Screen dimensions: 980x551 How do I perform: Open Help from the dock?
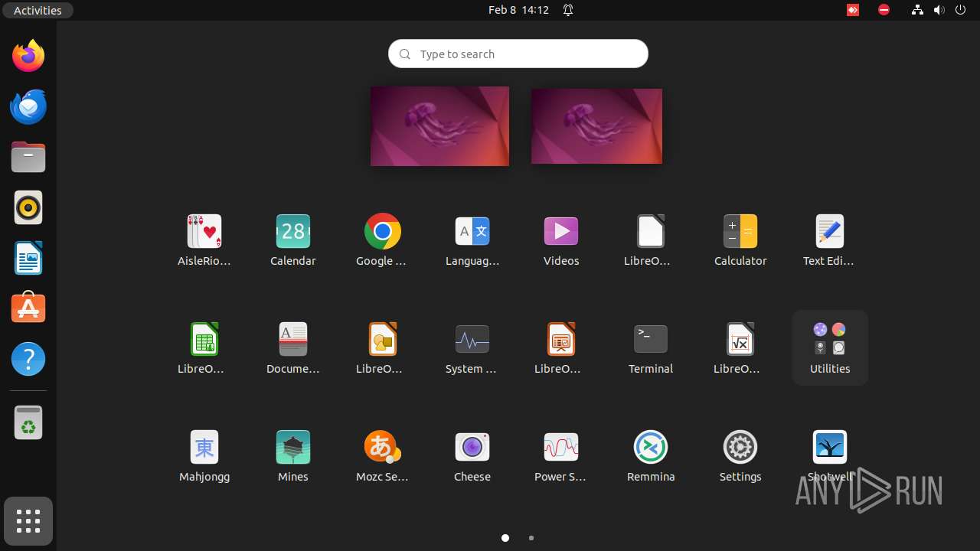click(28, 359)
